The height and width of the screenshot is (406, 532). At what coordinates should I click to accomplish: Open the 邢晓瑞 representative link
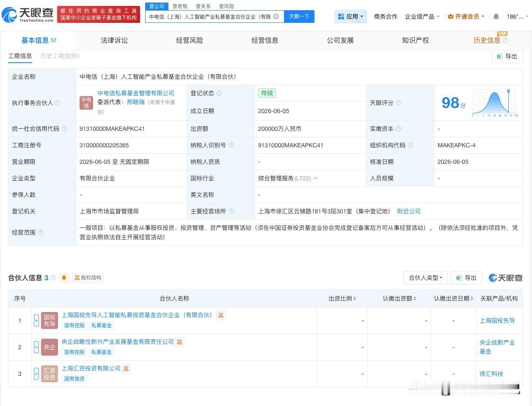click(136, 102)
